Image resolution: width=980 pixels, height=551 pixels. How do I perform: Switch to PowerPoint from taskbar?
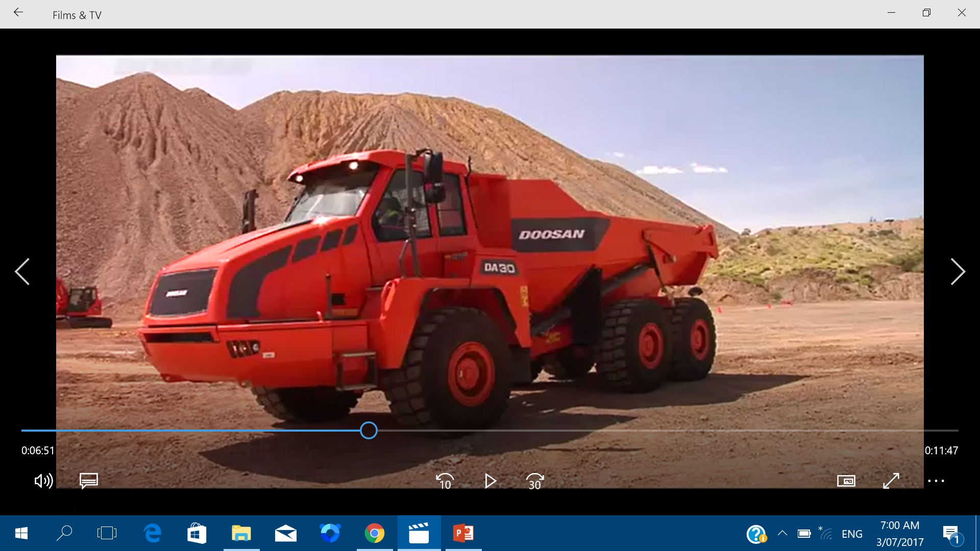click(463, 533)
